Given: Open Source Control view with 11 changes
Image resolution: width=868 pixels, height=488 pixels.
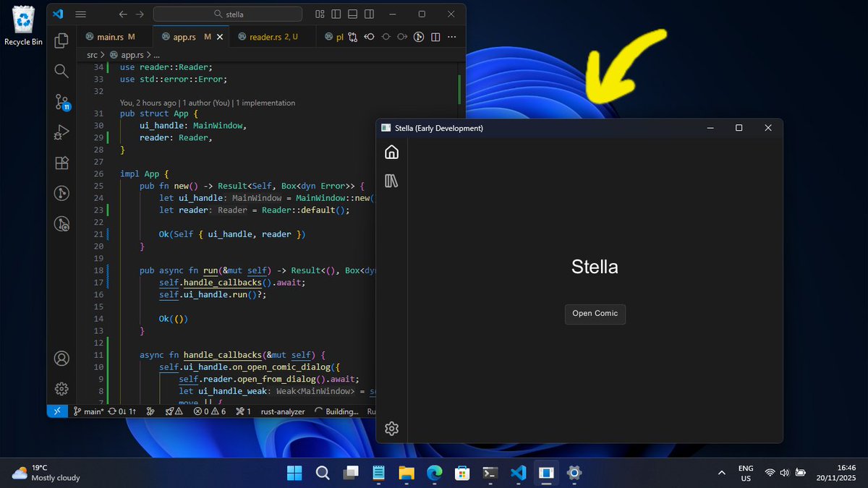Looking at the screenshot, I should (61, 102).
